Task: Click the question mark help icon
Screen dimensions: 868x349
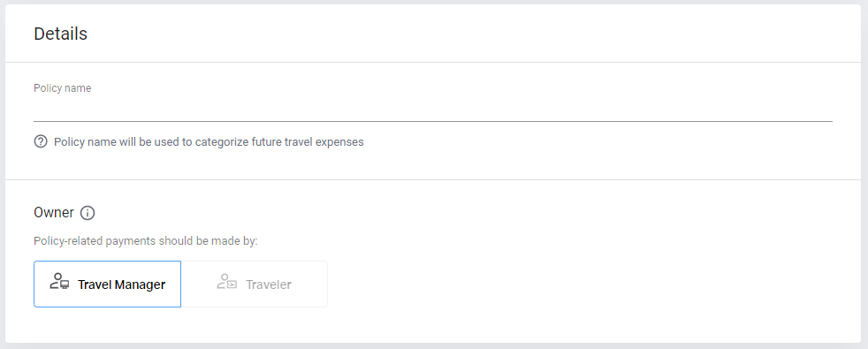Action: tap(41, 141)
